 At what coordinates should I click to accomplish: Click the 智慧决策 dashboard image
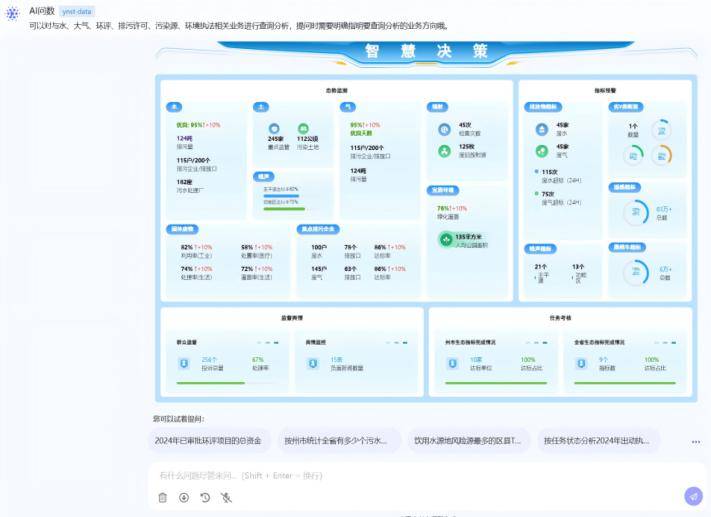point(425,220)
